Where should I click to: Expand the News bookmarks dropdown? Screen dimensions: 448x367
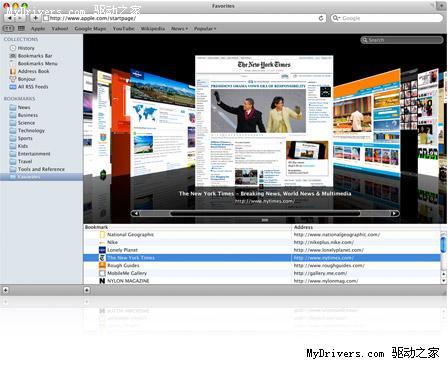point(179,29)
